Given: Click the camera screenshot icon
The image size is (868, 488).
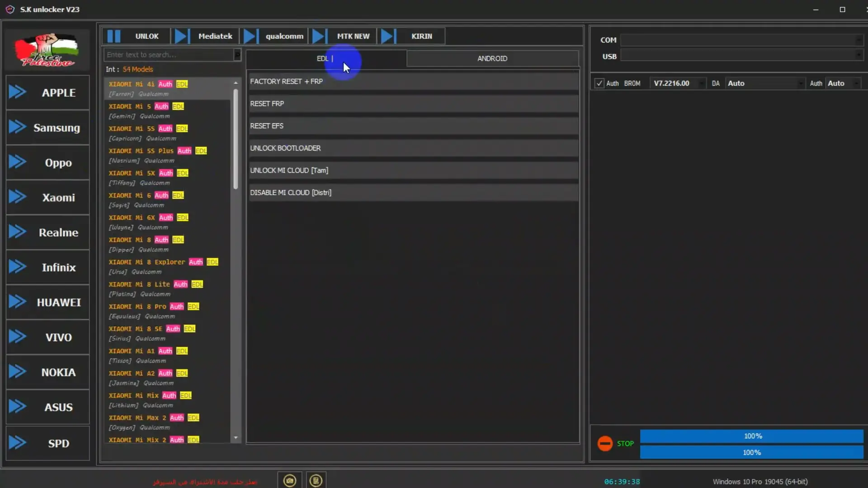Looking at the screenshot, I should coord(290,480).
